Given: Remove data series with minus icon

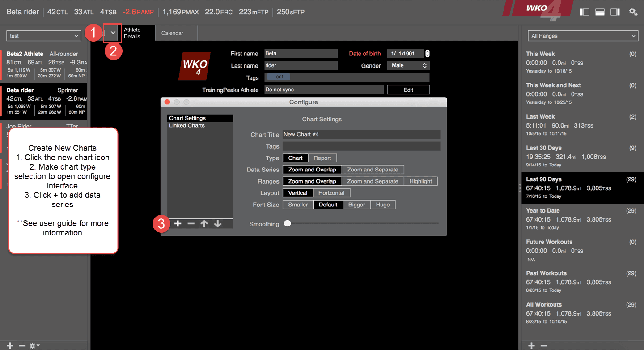Looking at the screenshot, I should 191,224.
